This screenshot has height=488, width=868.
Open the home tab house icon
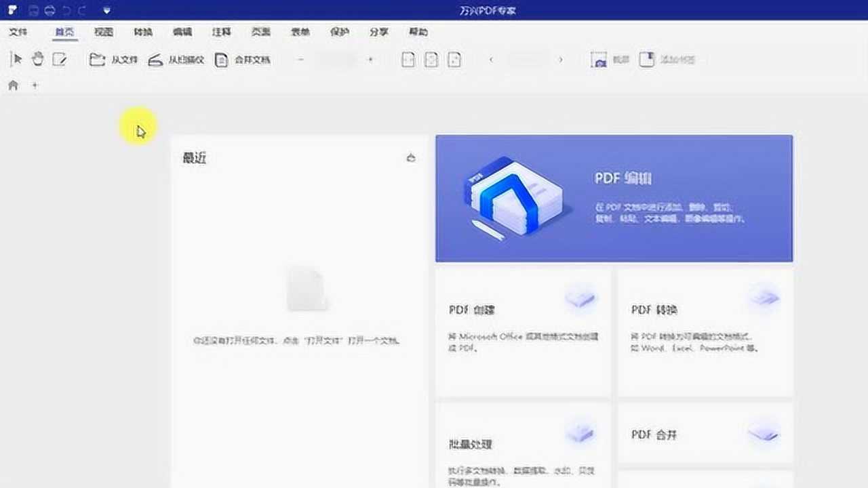[x=13, y=85]
